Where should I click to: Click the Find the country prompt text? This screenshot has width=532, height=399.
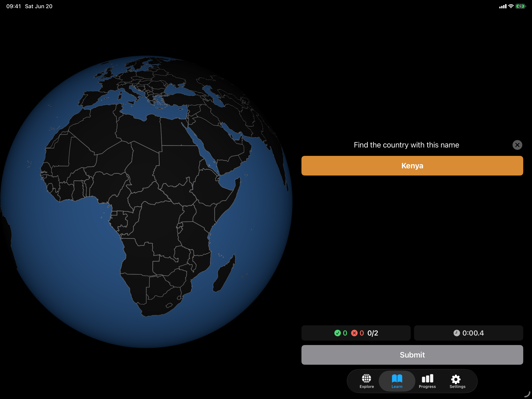tap(406, 145)
